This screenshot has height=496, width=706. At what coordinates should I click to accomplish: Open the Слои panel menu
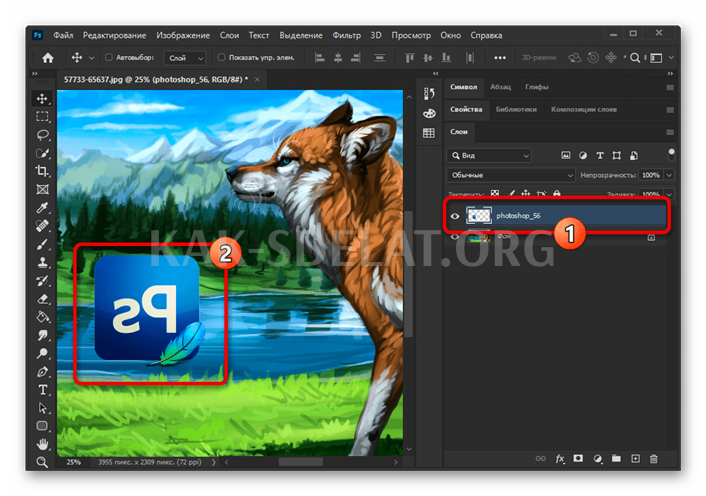point(670,132)
